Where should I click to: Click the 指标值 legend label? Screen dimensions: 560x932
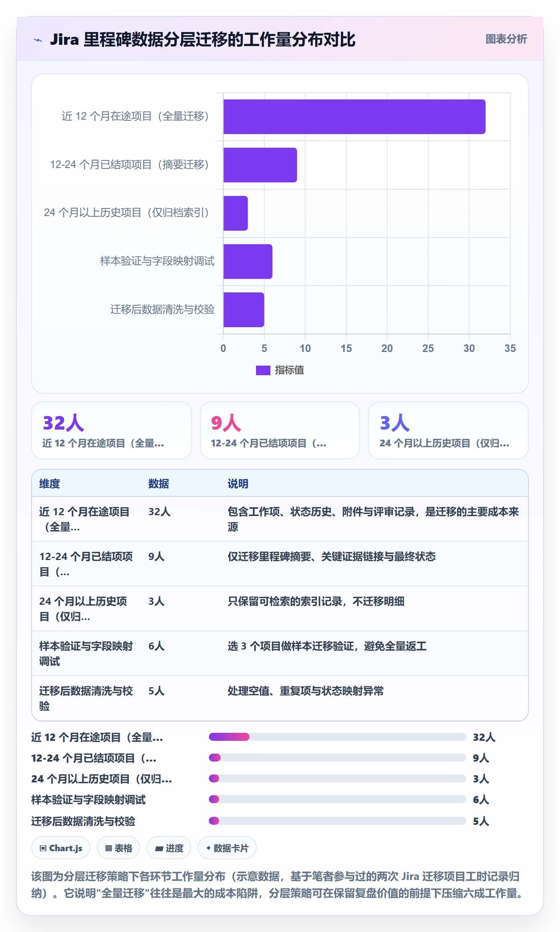pyautogui.click(x=290, y=370)
